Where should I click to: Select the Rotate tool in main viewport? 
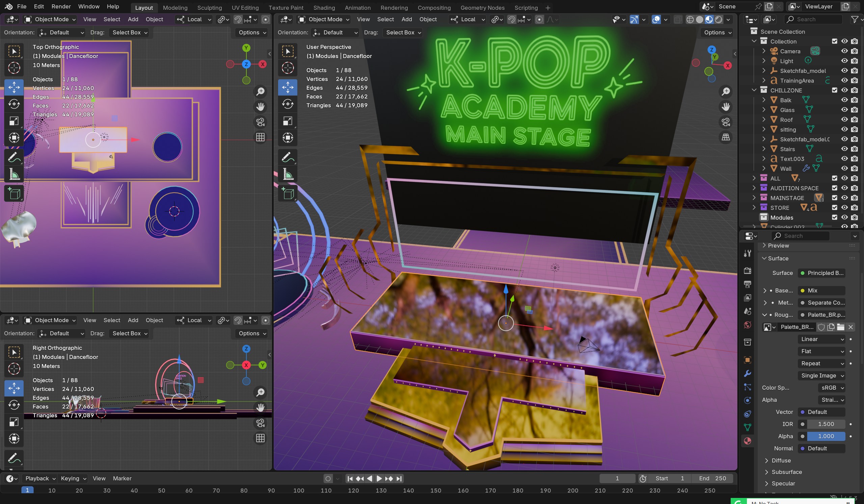click(x=287, y=104)
